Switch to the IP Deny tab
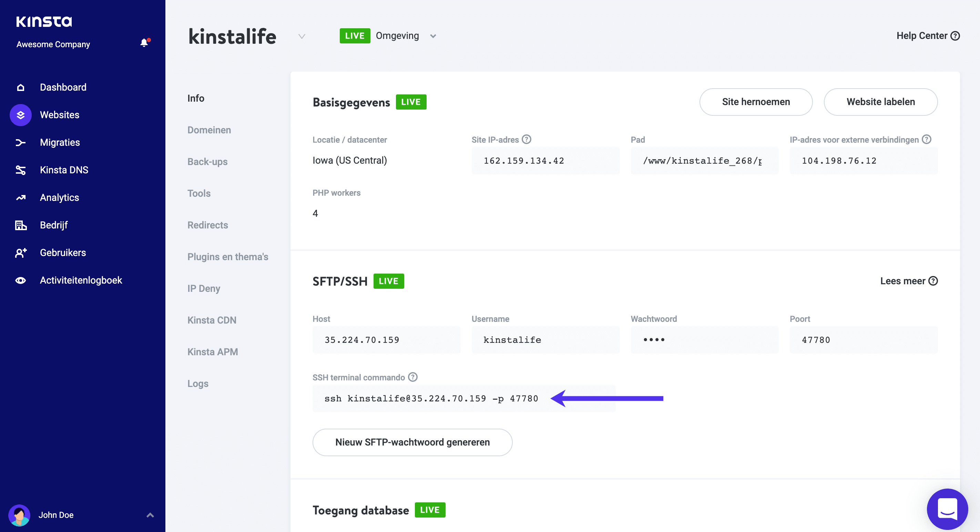This screenshot has width=980, height=532. coord(204,289)
